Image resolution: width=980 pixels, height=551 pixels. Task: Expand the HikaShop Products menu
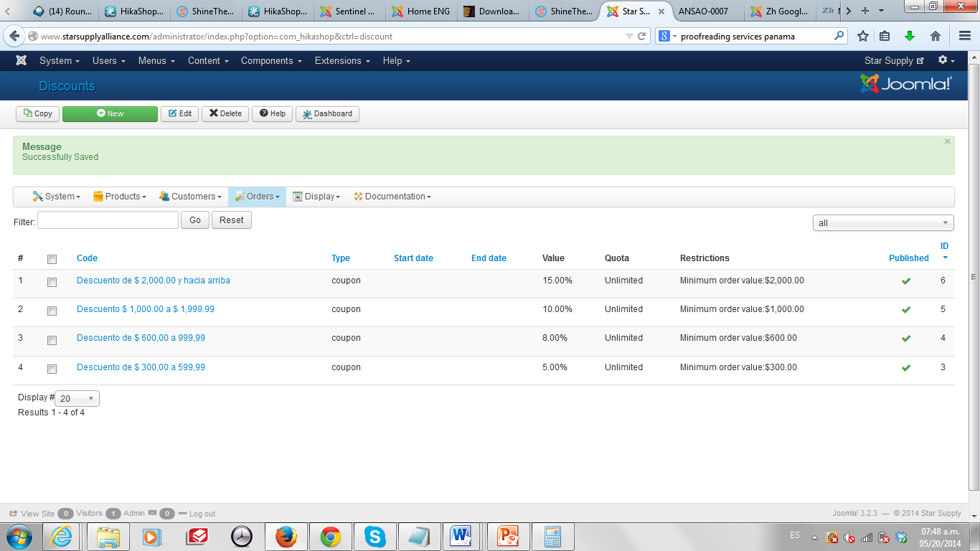pos(120,197)
